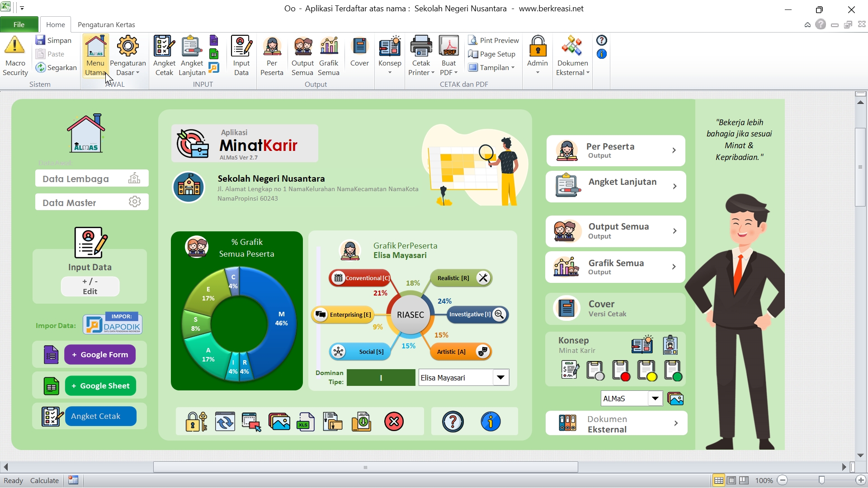Switch to Page Layout view in status bar
This screenshot has height=488, width=868.
click(731, 480)
